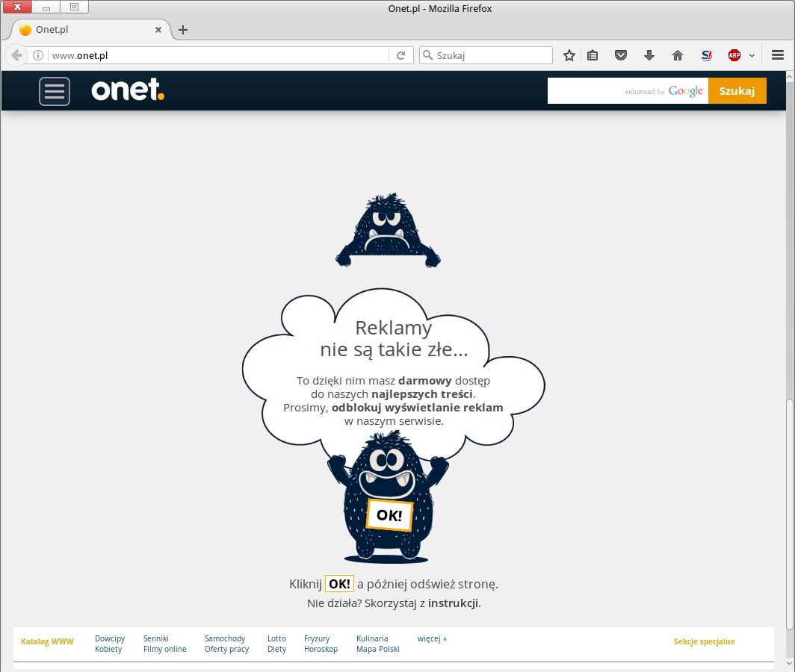This screenshot has width=795, height=672.
Task: Open the Mapa Polski link
Action: click(378, 649)
